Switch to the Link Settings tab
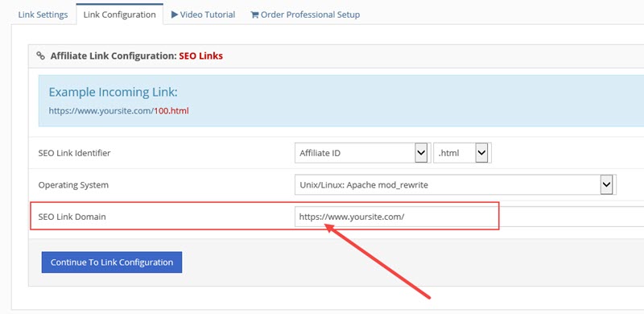The image size is (644, 314). click(x=43, y=14)
